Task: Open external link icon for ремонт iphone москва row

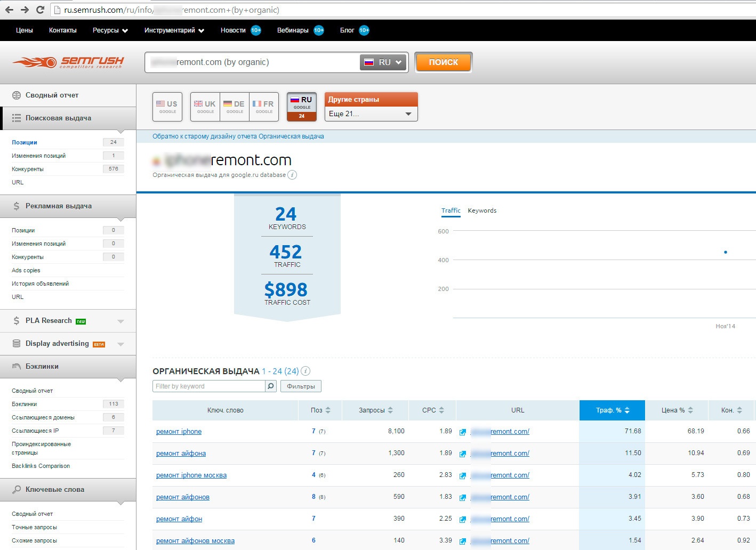Action: tap(463, 476)
